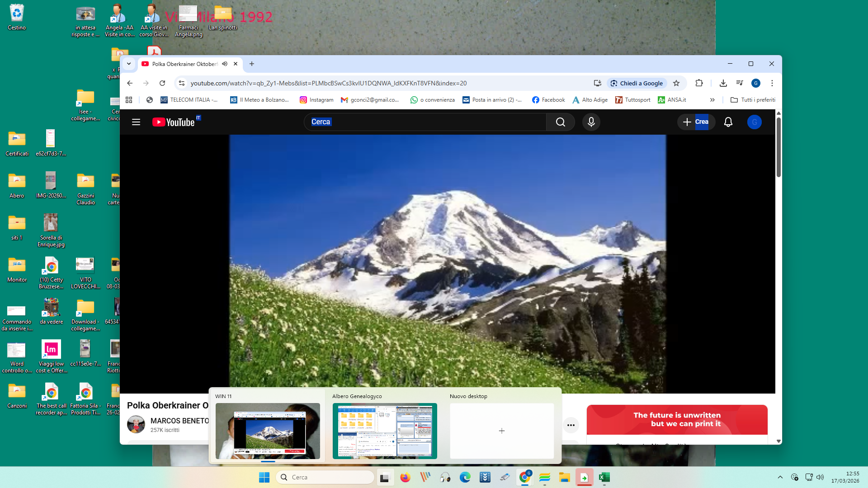This screenshot has height=488, width=868.
Task: Open YouTube hamburger guide menu
Action: 136,122
